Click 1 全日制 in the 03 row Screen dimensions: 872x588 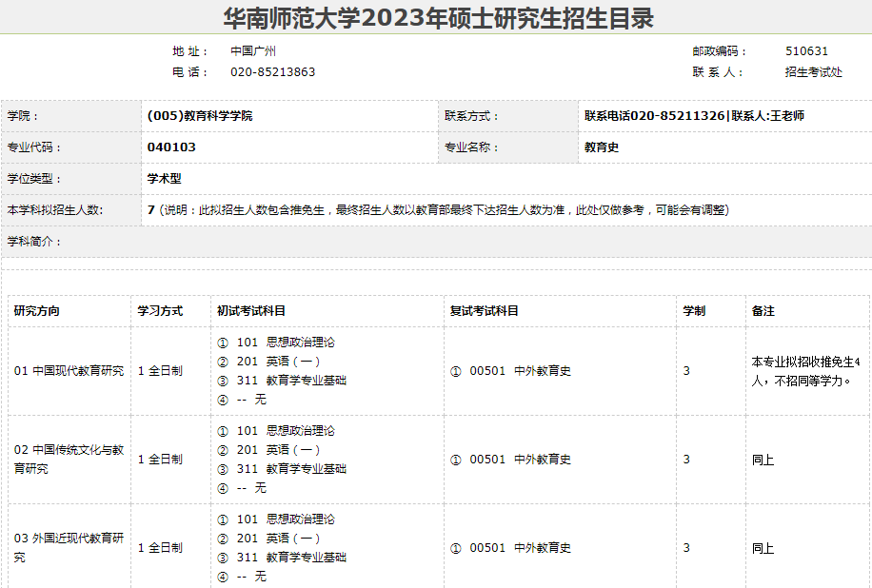click(160, 547)
